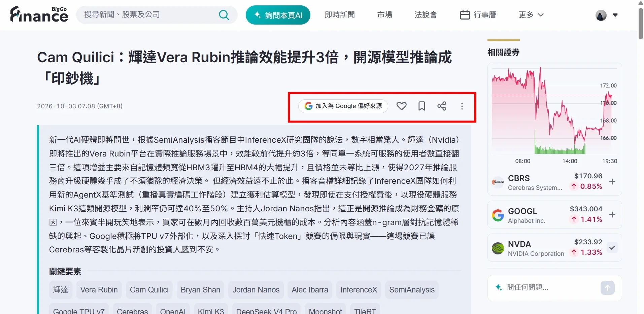Click the search magnifier icon

224,15
